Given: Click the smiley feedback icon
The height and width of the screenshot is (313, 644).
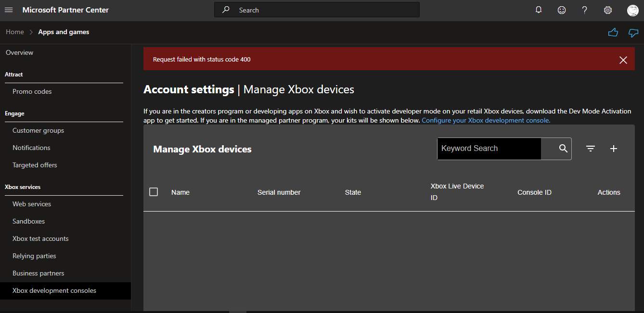Looking at the screenshot, I should pos(562,10).
